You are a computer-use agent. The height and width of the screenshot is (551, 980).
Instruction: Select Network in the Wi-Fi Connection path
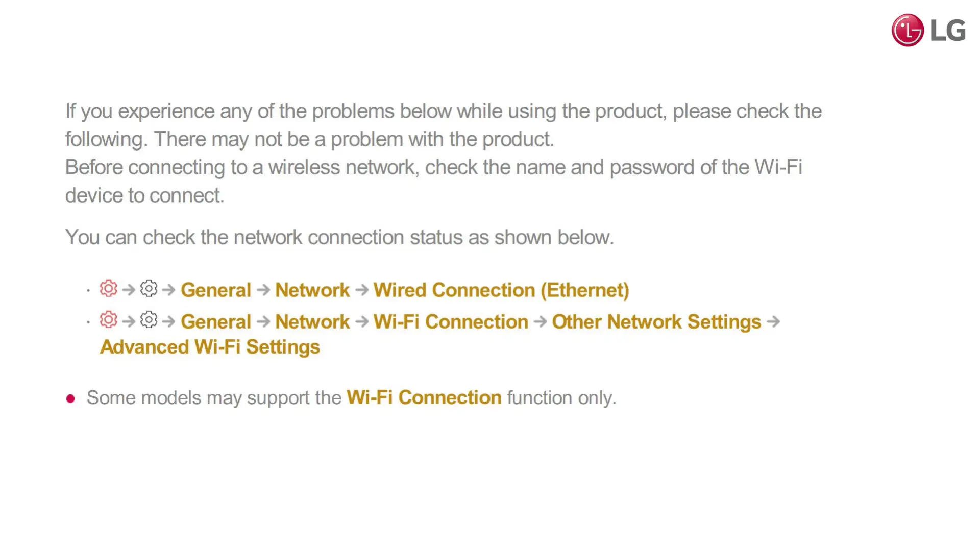coord(312,321)
